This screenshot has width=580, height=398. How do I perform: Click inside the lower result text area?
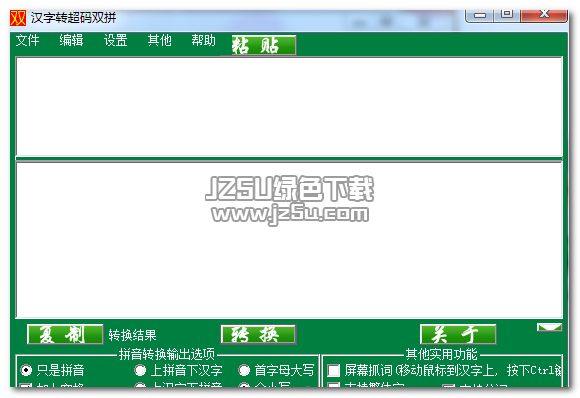(289, 240)
